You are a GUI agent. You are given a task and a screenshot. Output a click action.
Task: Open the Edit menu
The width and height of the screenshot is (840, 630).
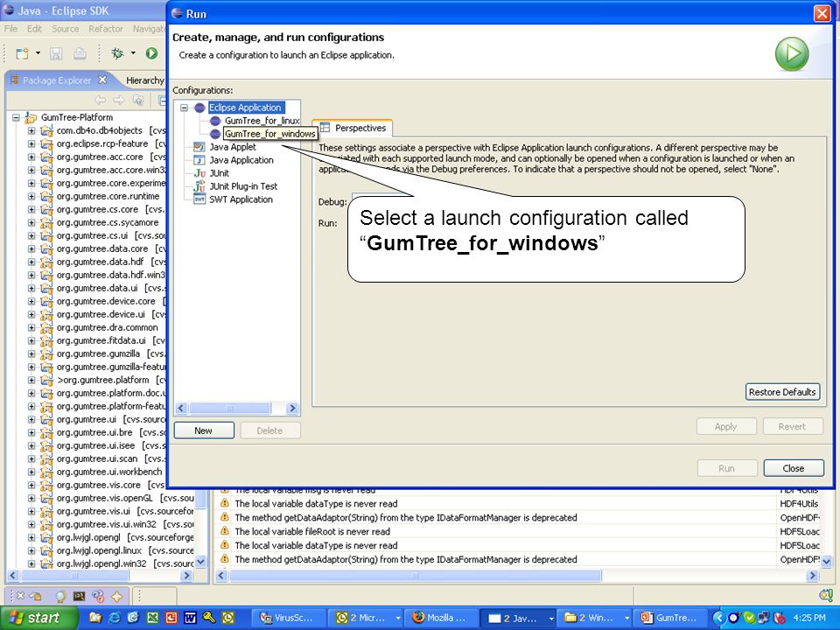point(34,29)
